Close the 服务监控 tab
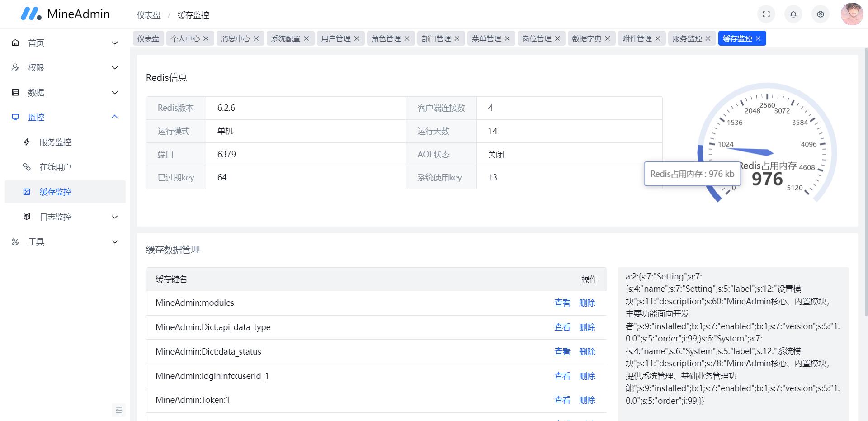The width and height of the screenshot is (868, 421). (708, 38)
